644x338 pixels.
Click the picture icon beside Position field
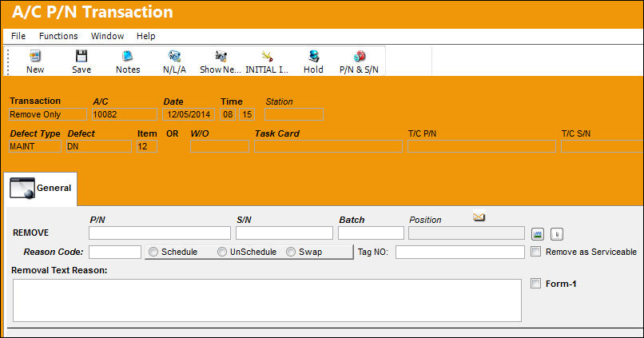click(537, 234)
